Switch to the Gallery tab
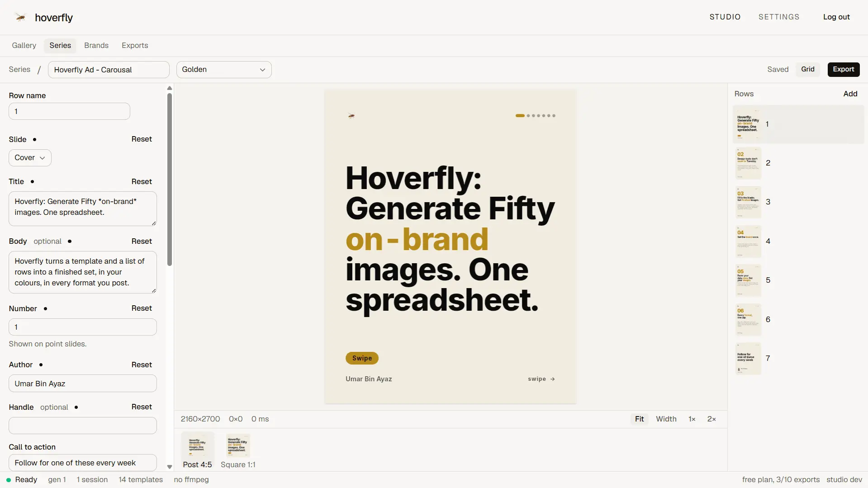The image size is (868, 488). tap(24, 46)
